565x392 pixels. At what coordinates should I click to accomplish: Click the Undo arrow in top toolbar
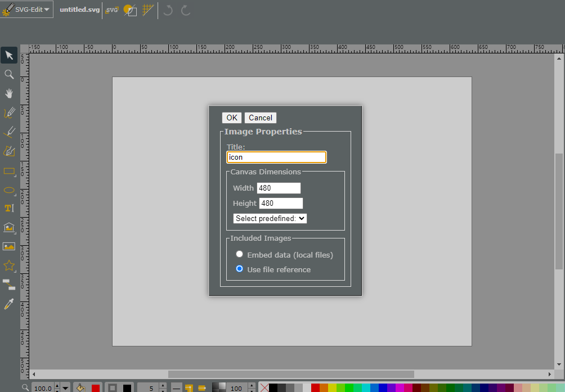pos(168,10)
